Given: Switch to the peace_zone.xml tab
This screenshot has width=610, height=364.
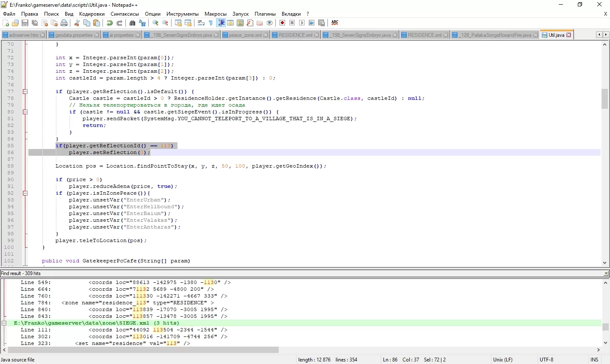Looking at the screenshot, I should point(245,35).
